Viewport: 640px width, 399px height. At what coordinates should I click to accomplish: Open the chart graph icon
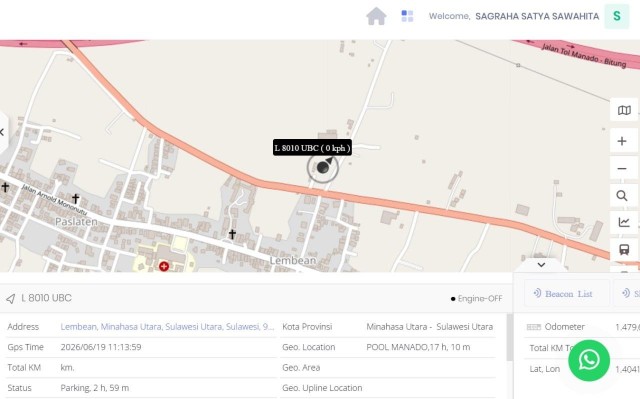coord(624,222)
